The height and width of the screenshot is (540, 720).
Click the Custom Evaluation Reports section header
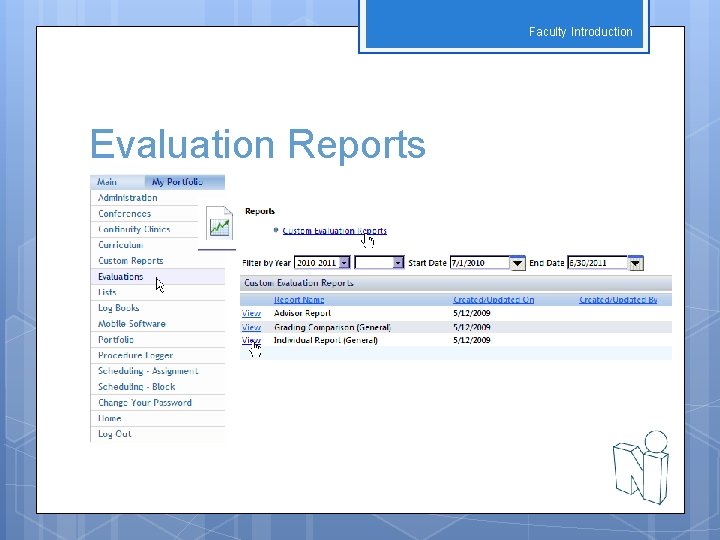click(x=456, y=283)
